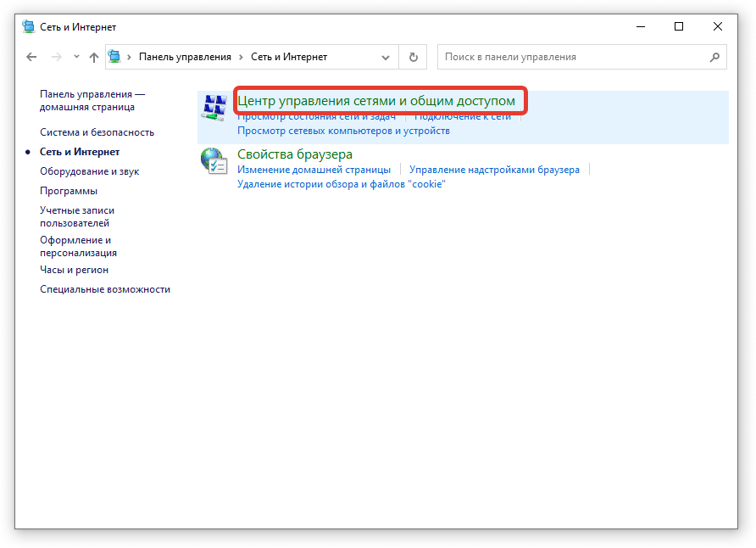Refresh the Control Panel view
756x548 pixels.
(414, 57)
